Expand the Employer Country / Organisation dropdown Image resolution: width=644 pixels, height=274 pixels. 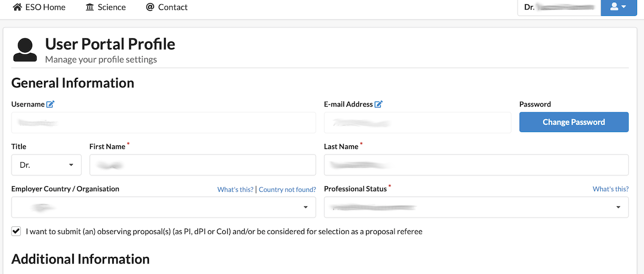tap(163, 207)
